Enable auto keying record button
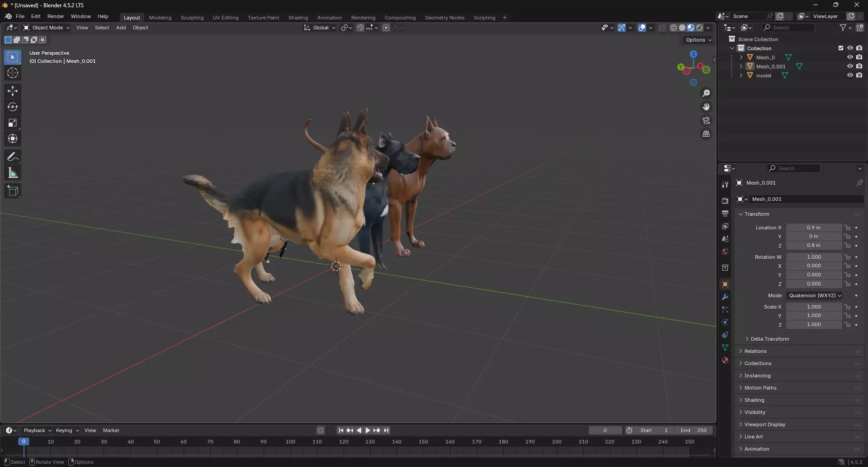The height and width of the screenshot is (467, 868). point(321,430)
